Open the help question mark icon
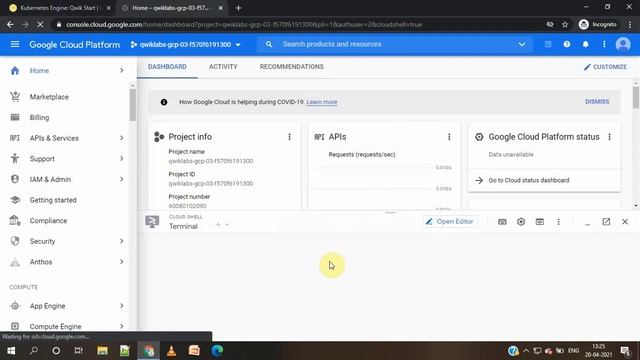The image size is (640, 360). point(567,44)
